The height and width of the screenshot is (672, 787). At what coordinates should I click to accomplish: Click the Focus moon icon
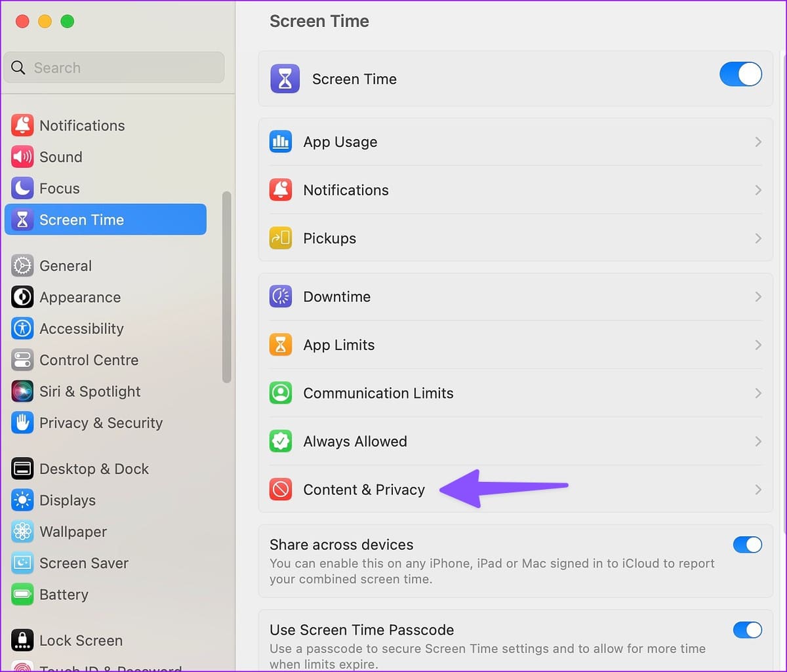22,188
